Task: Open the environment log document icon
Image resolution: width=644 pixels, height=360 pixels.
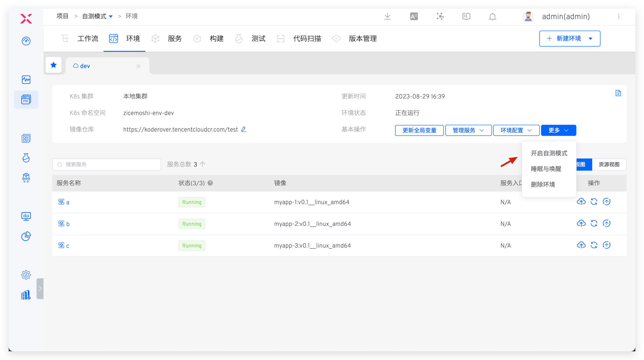Action: (618, 93)
